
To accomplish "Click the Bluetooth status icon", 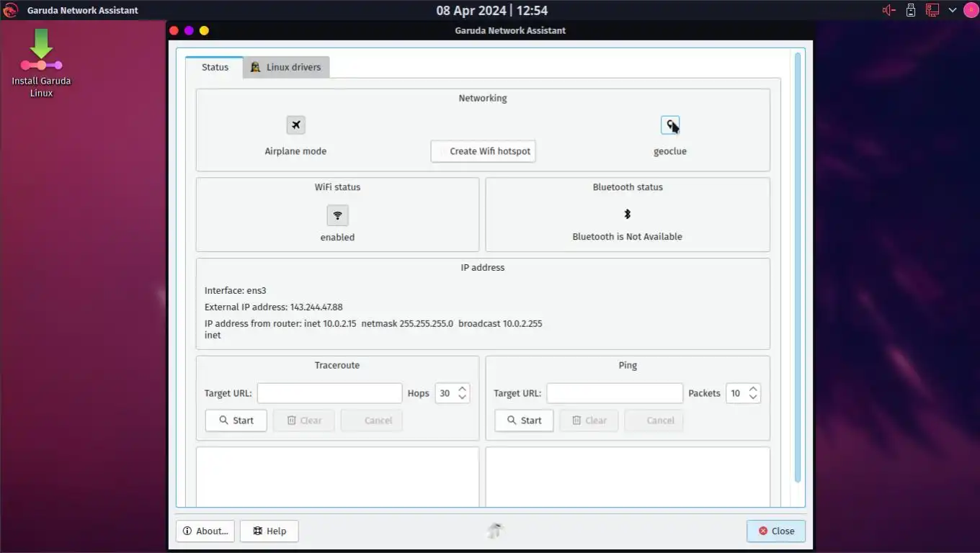I will [627, 214].
